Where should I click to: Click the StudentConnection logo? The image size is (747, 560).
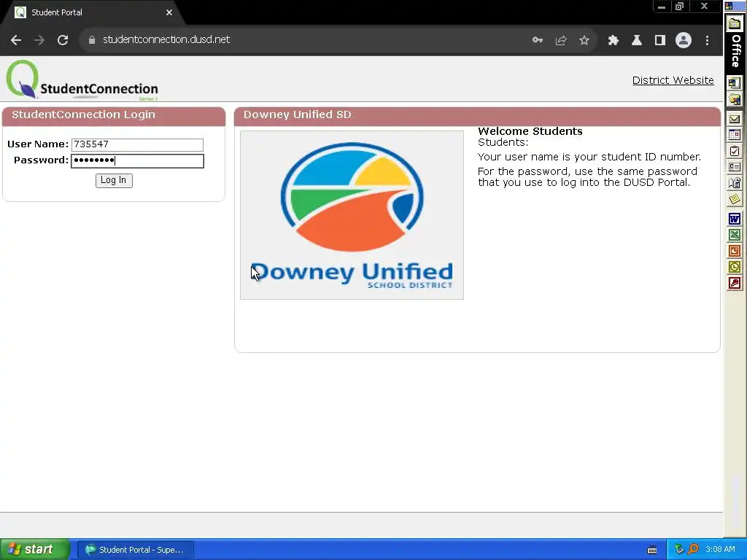(82, 80)
